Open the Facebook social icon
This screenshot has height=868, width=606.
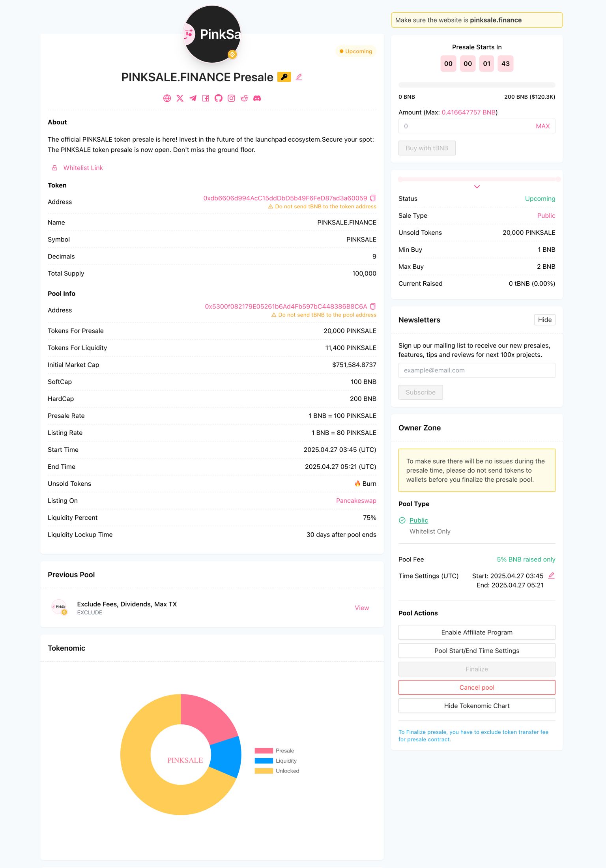click(206, 98)
